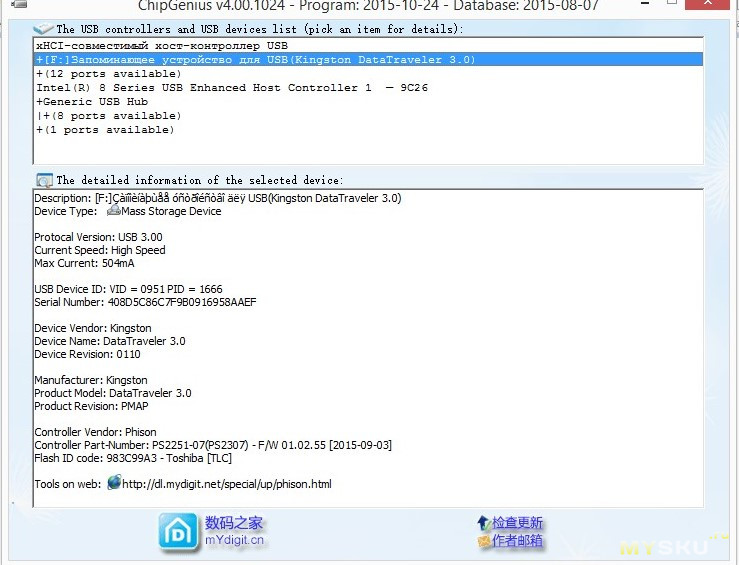Screen dimensions: 739x565
Task: Click the Description line in device details
Action: pyautogui.click(x=218, y=198)
